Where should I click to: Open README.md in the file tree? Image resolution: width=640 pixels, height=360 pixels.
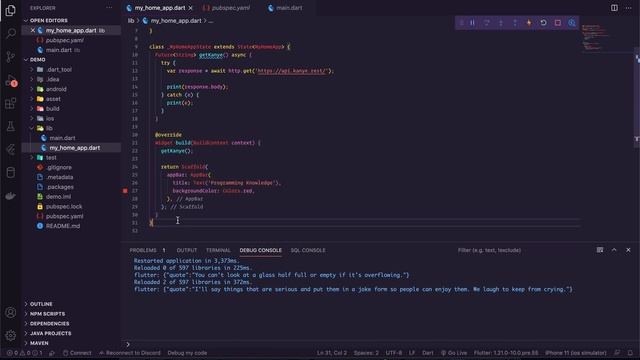(x=62, y=226)
